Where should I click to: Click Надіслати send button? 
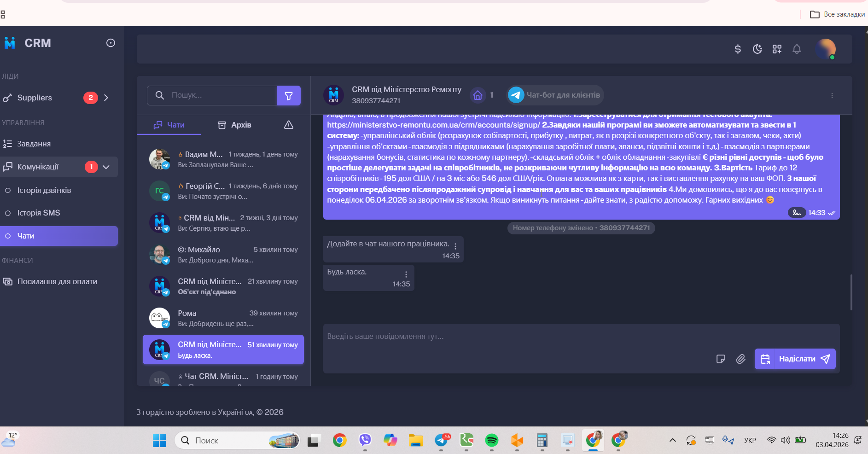click(x=804, y=359)
